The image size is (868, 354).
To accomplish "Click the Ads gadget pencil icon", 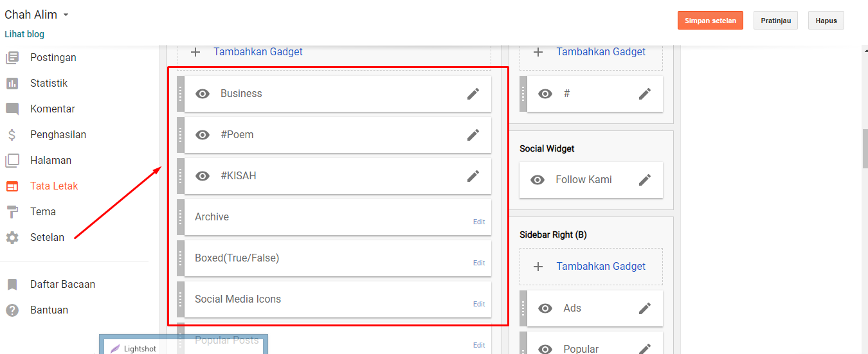I will pyautogui.click(x=645, y=308).
